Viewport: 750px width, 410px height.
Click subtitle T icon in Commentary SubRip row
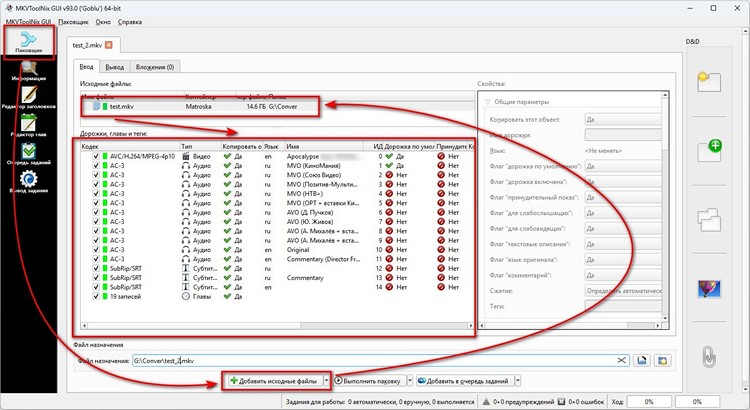[186, 277]
